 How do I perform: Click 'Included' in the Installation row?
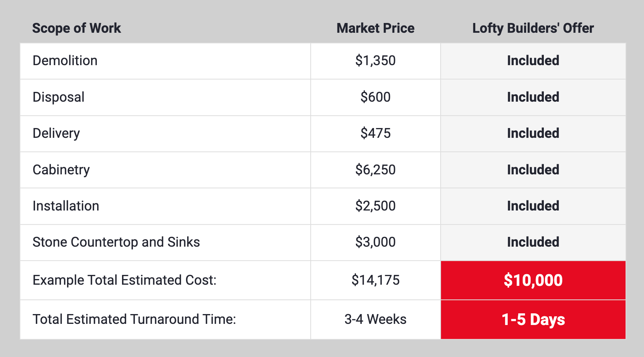[x=533, y=206]
